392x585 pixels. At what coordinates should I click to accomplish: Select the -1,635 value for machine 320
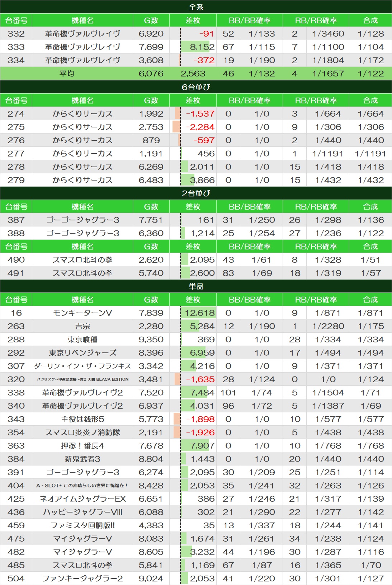tap(200, 379)
